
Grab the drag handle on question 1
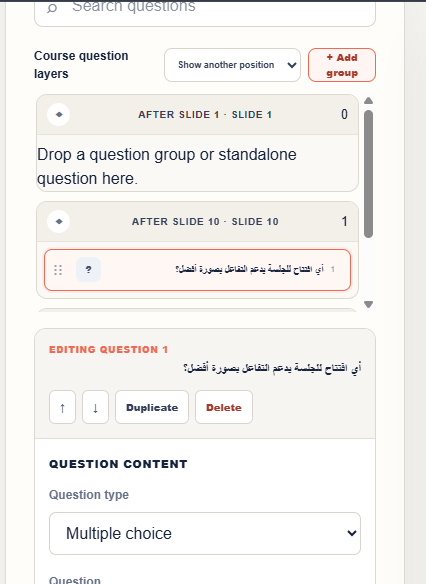tap(58, 270)
